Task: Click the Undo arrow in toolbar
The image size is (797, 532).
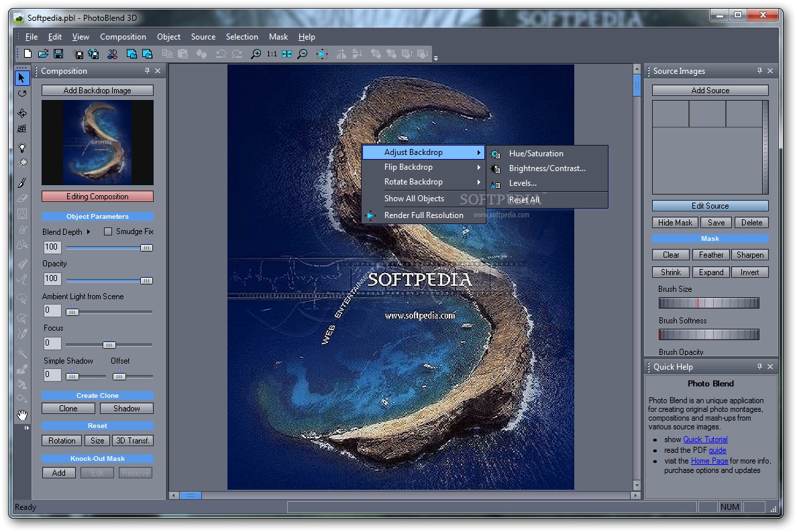Action: 221,54
